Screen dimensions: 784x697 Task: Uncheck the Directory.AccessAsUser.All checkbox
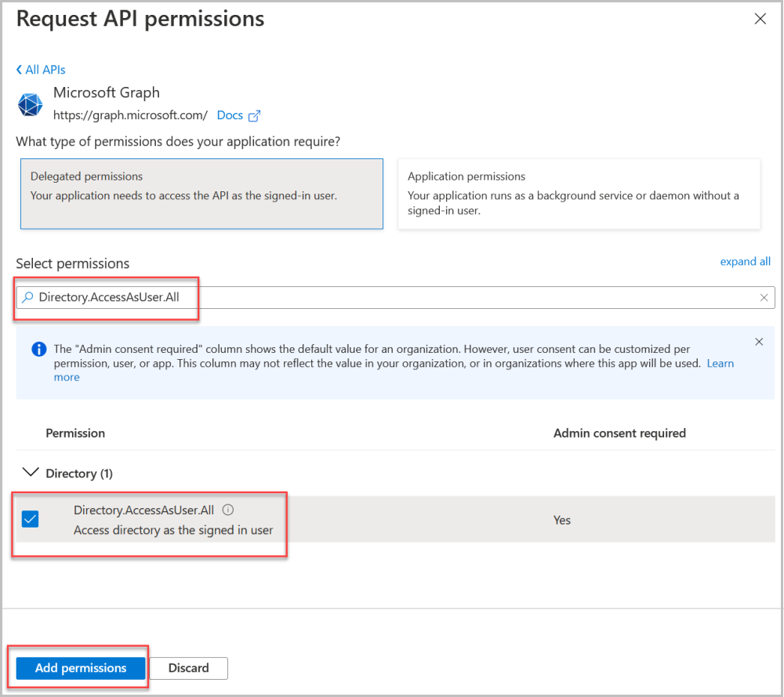click(30, 519)
